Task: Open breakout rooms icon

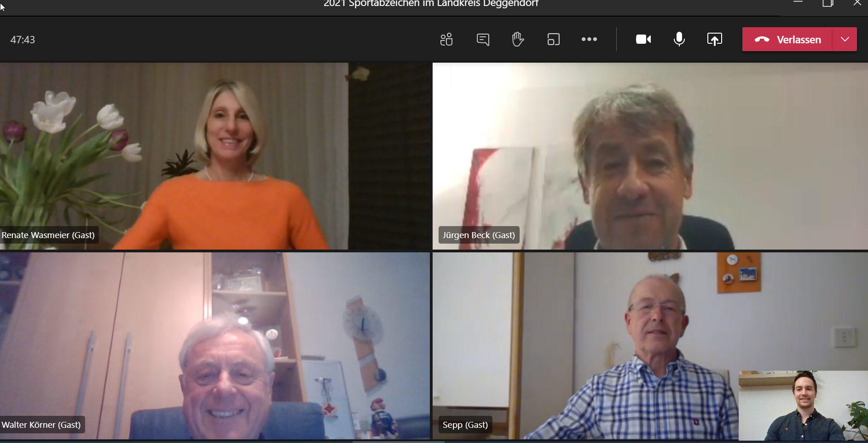Action: (x=553, y=40)
